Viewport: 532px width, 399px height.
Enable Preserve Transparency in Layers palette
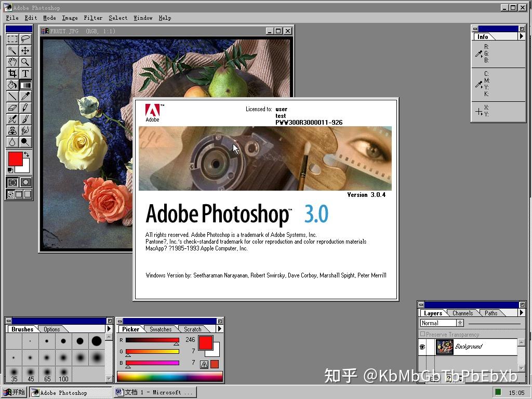[x=422, y=335]
